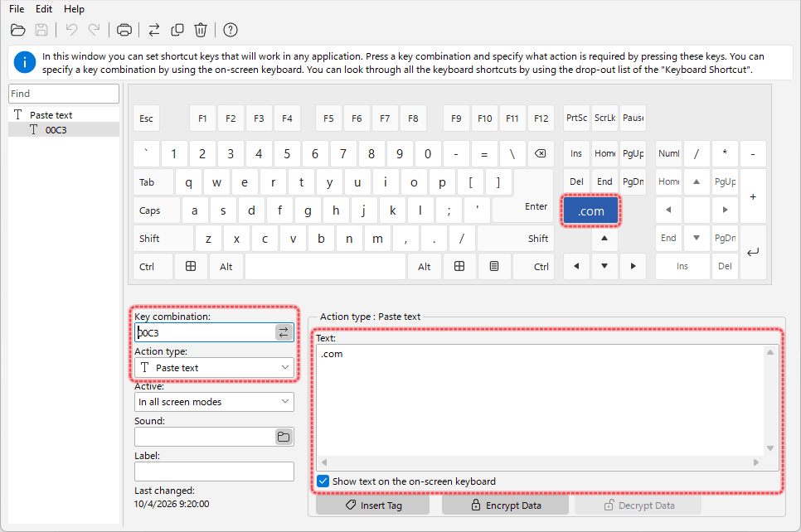Click the swap button in Key combination field
The image size is (801, 532).
[284, 332]
